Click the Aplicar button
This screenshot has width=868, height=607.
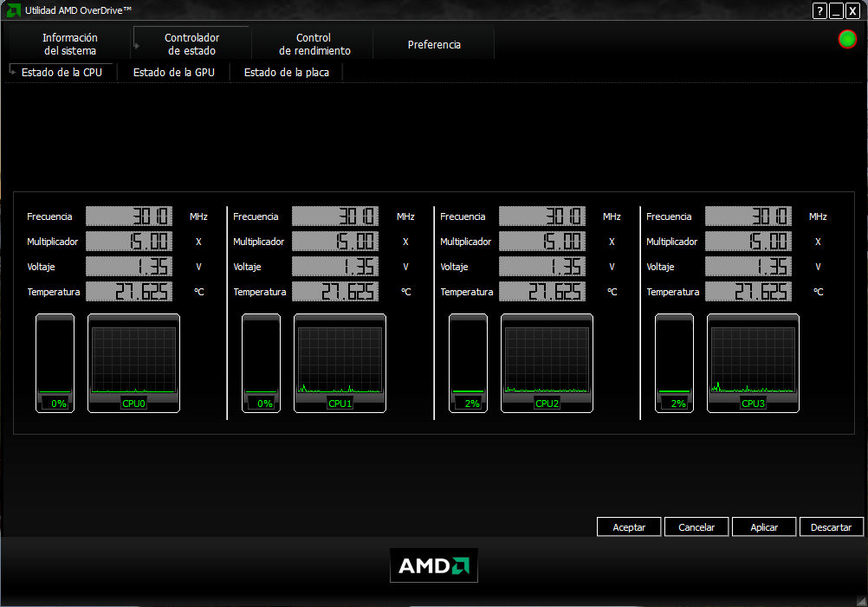764,527
